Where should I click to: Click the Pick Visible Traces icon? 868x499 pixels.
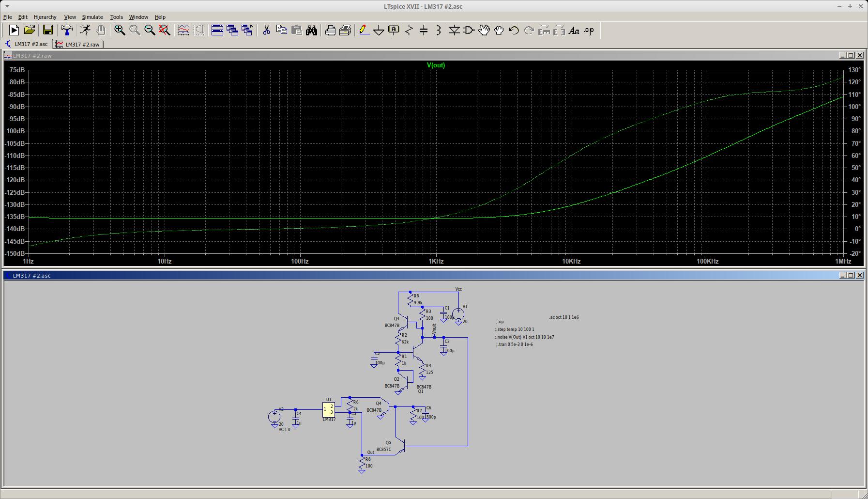coord(183,30)
